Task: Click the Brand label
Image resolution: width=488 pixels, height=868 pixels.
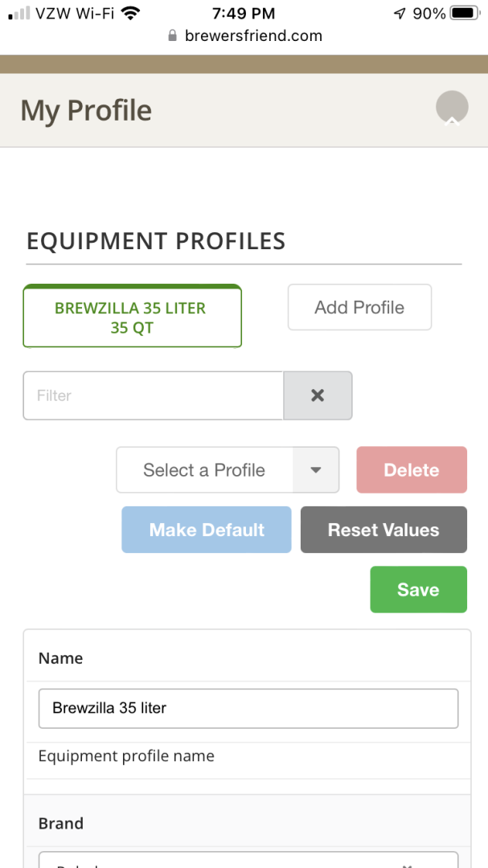Action: (61, 823)
